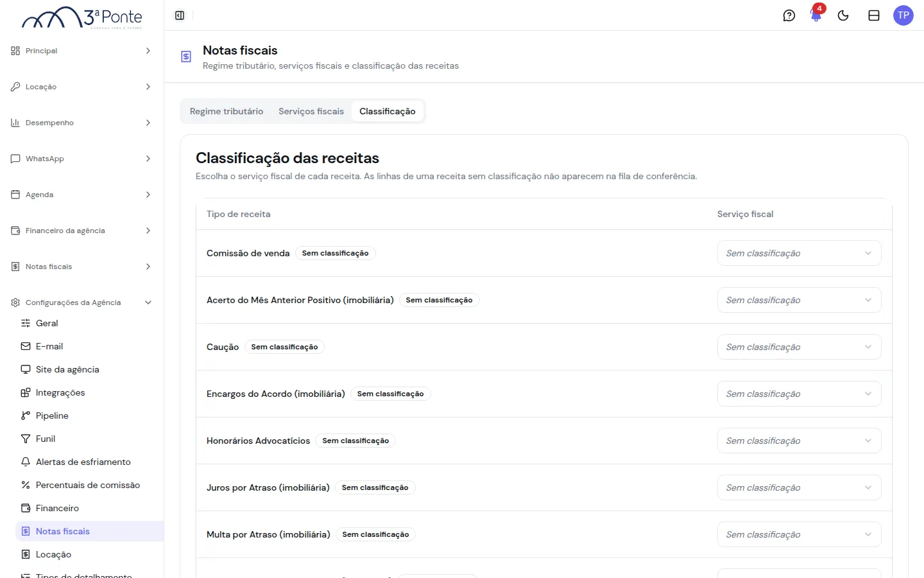Open dropdown for Honorários Advocatícios
924x578 pixels.
799,441
